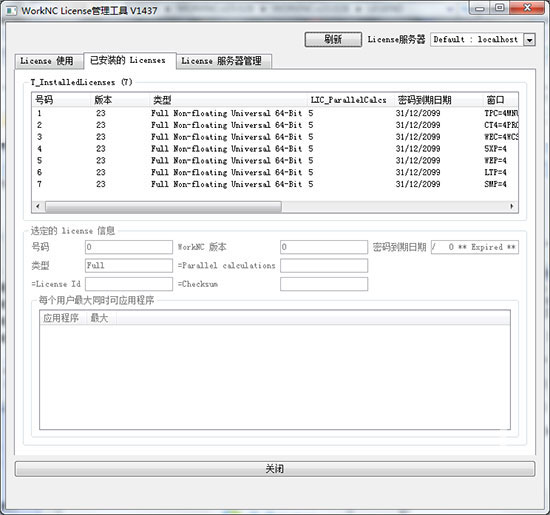Image resolution: width=550 pixels, height=515 pixels.
Task: Click the right arrow of horizontal scrollbar
Action: click(512, 206)
